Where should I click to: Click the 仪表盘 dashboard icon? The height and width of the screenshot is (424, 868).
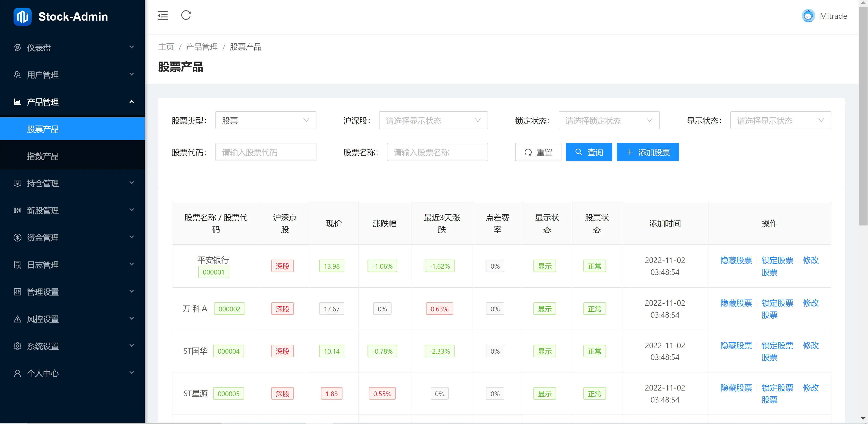(18, 47)
